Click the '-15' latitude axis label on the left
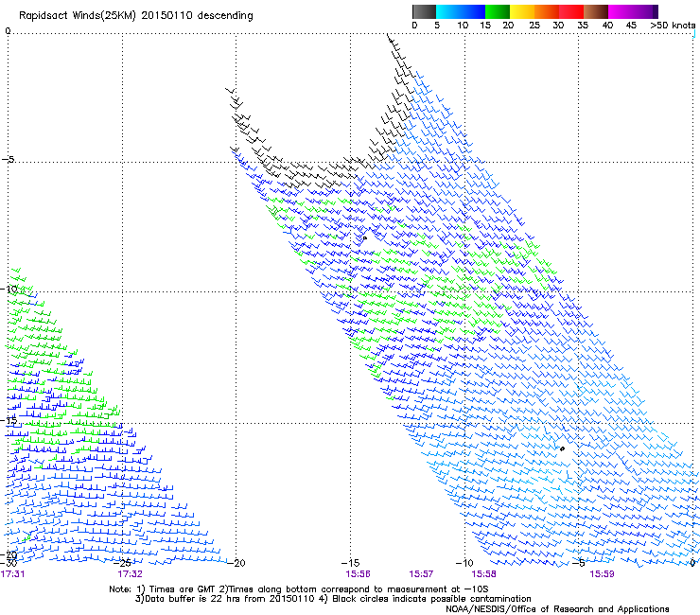Viewport: 700px width, 615px height. 9,420
